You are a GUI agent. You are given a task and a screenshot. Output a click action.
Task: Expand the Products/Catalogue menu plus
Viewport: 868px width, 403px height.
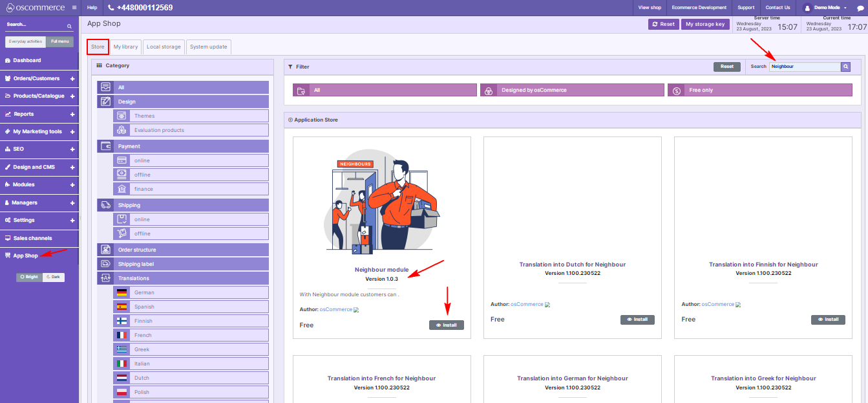click(72, 96)
